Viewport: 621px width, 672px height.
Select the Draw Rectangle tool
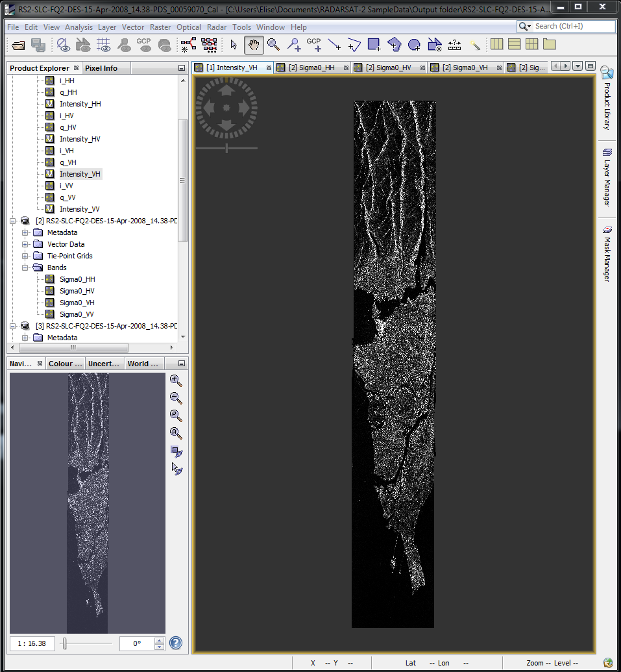point(374,45)
